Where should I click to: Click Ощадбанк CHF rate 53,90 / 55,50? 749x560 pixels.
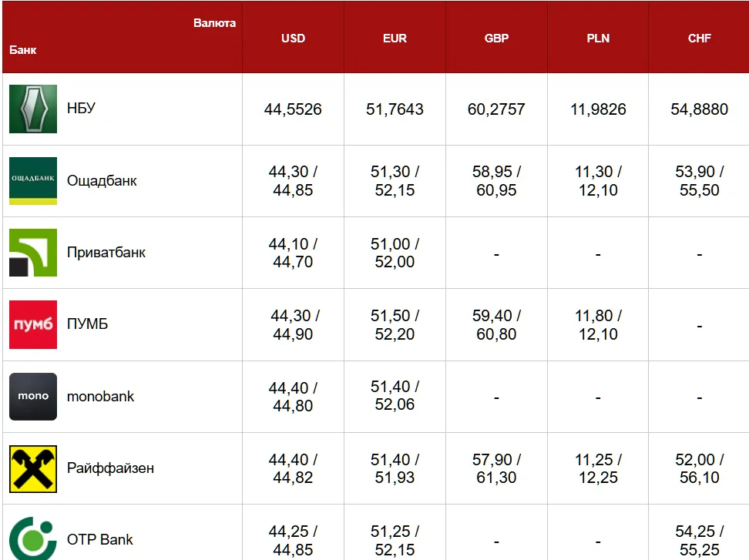point(700,181)
